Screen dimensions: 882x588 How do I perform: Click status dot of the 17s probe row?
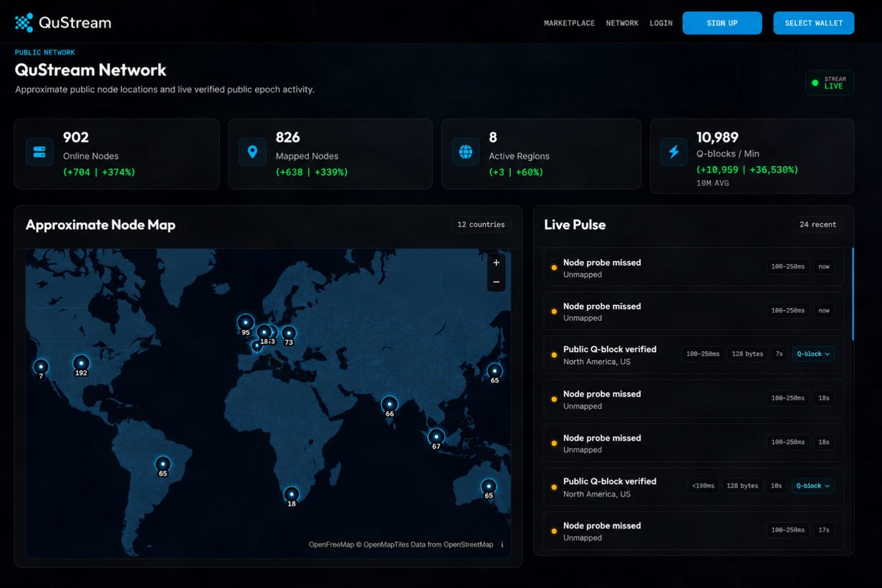553,531
